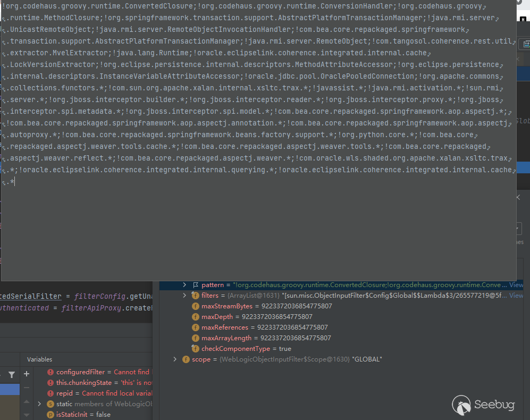Click the checkComponentType field icon
Screen dimensions: 530x420
195,349
